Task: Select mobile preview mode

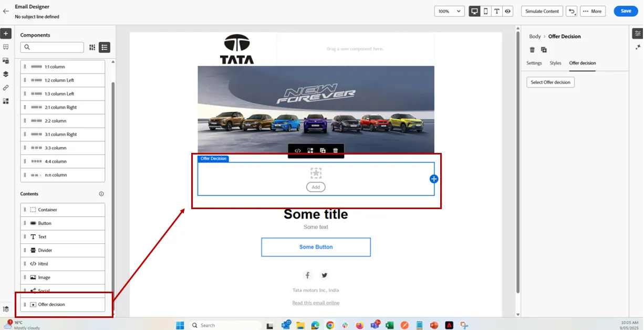Action: 486,11
